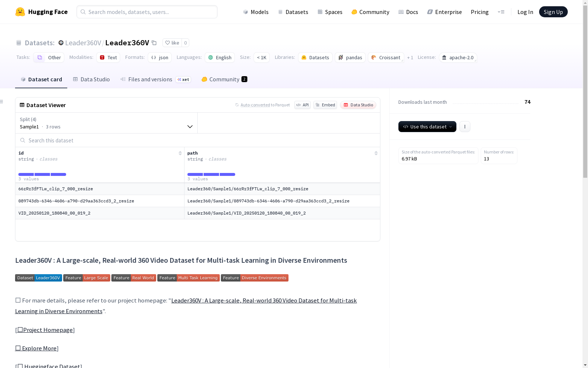Expand the Split Sample1 dropdown

(107, 123)
